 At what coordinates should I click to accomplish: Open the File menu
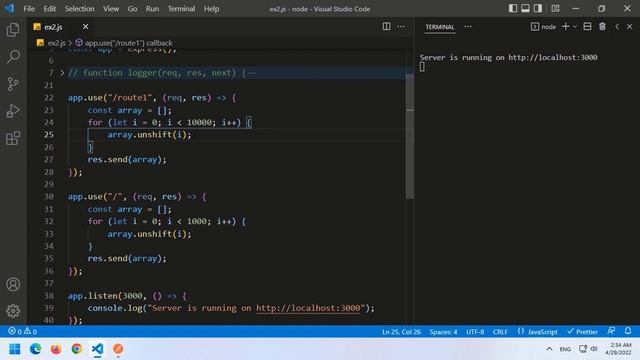pyautogui.click(x=29, y=9)
